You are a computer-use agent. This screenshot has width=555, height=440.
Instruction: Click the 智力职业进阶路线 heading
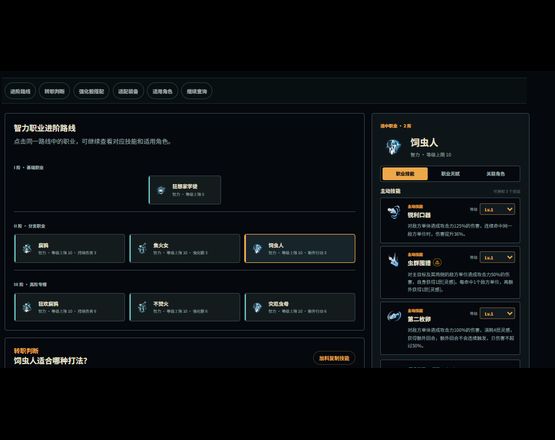(x=45, y=128)
